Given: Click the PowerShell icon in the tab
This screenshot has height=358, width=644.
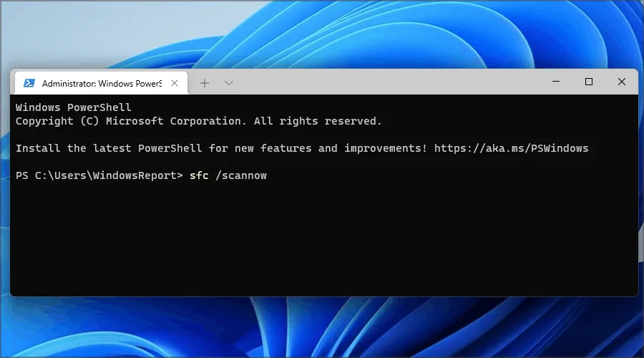Looking at the screenshot, I should click(29, 83).
